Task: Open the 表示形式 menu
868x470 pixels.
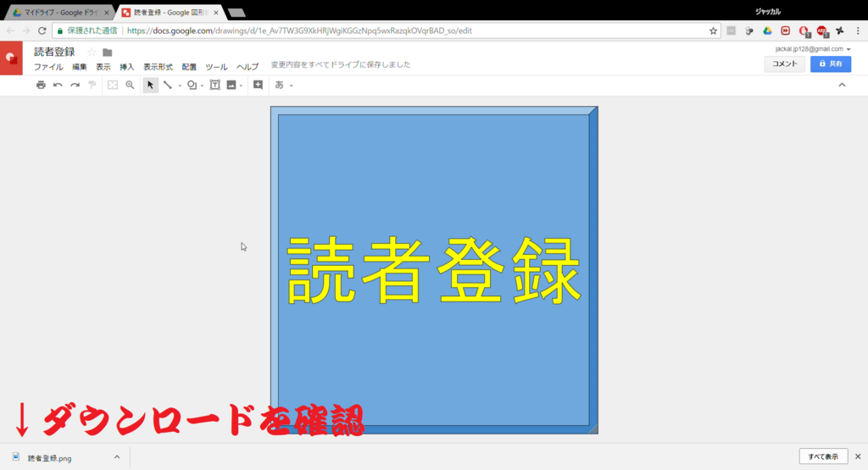Action: point(159,67)
